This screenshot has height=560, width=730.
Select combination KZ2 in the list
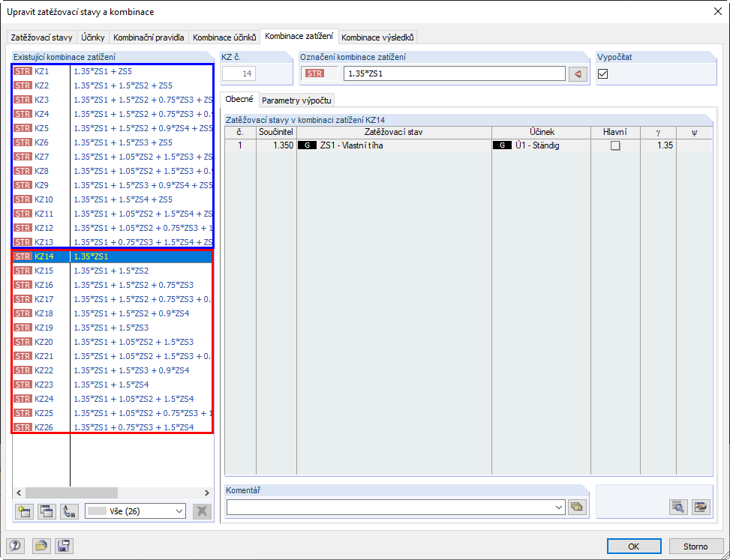(x=113, y=85)
